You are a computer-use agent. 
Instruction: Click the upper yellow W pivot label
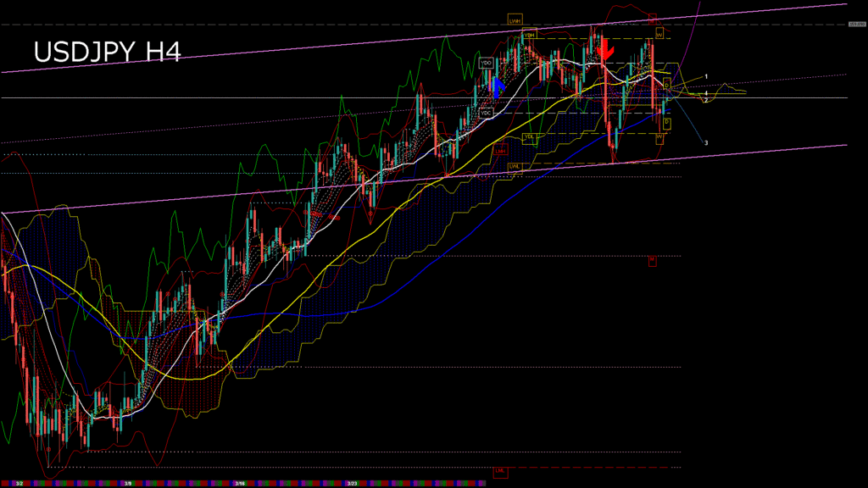click(659, 35)
